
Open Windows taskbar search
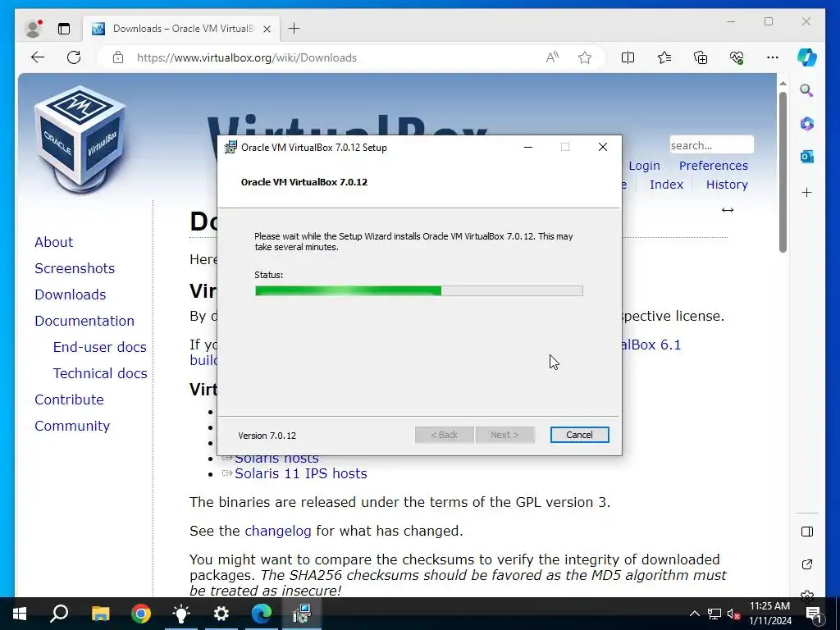coord(59,614)
